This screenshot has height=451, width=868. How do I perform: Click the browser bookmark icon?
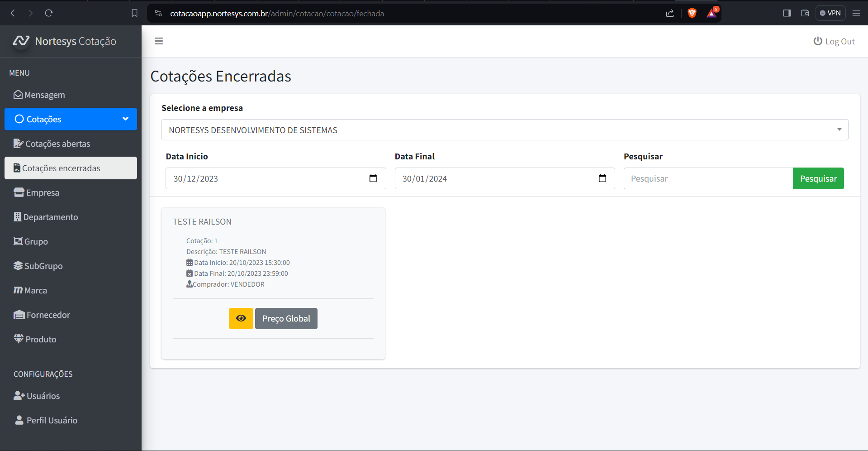click(134, 13)
